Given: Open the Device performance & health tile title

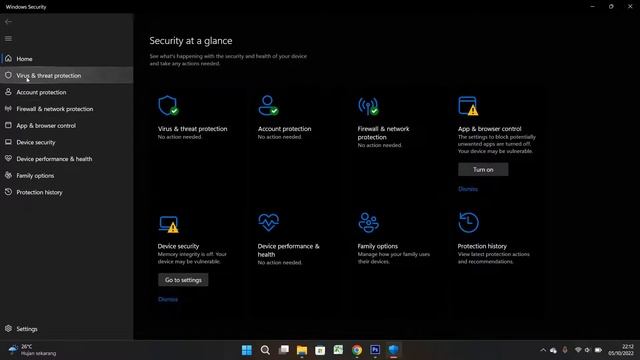Looking at the screenshot, I should pyautogui.click(x=289, y=250).
